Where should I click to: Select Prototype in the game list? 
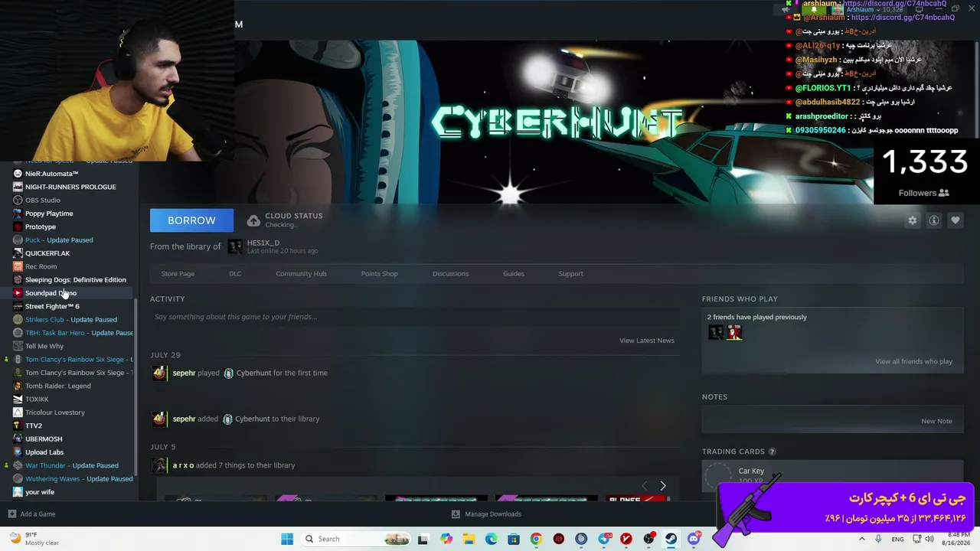click(x=41, y=227)
